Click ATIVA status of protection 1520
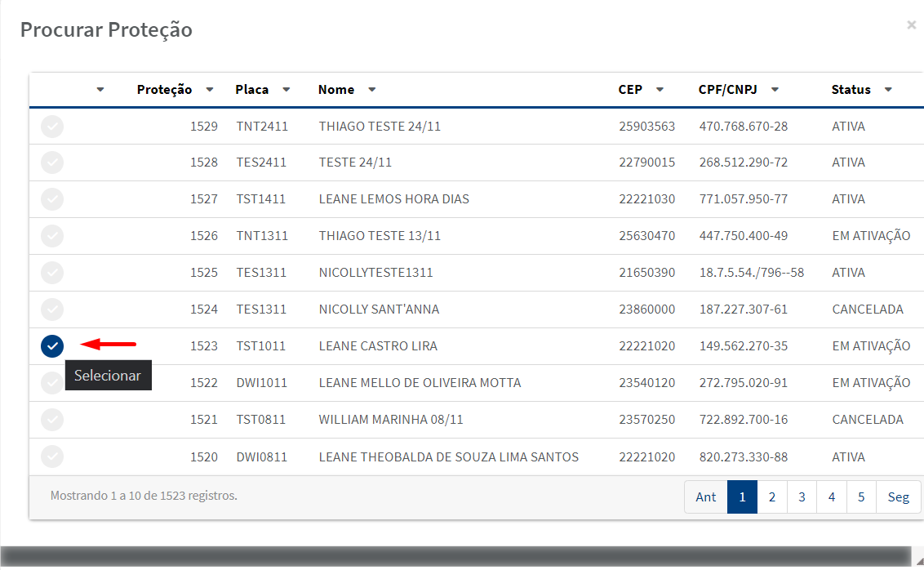Screen dimensions: 924x570 849,456
